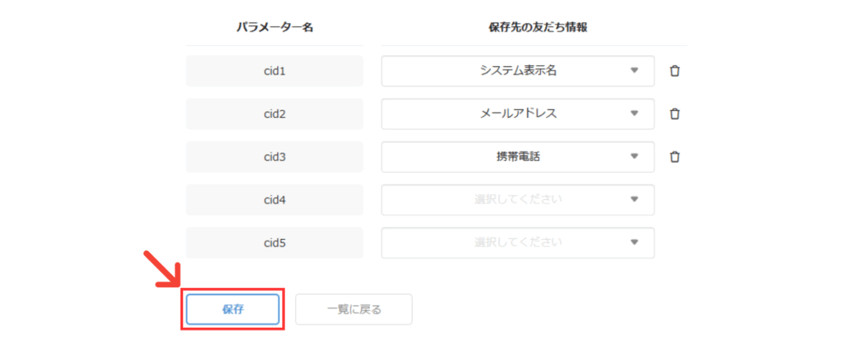Screen dimensions: 868x344
Task: Click the caret arrow in cid4 dropdown
Action: point(634,200)
